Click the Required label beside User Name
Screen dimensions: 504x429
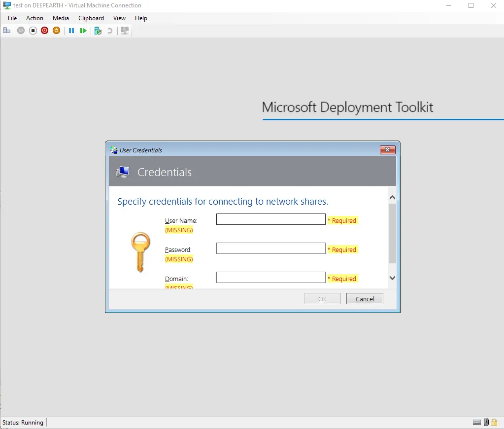(x=342, y=220)
